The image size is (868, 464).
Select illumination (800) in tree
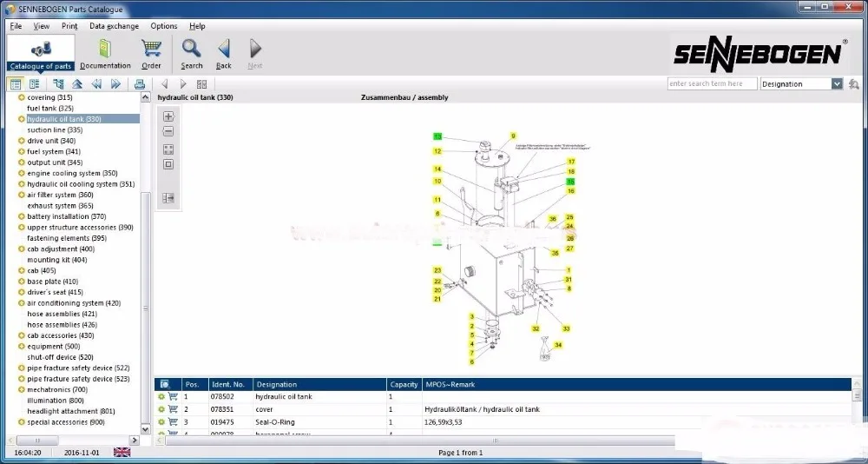click(x=56, y=401)
